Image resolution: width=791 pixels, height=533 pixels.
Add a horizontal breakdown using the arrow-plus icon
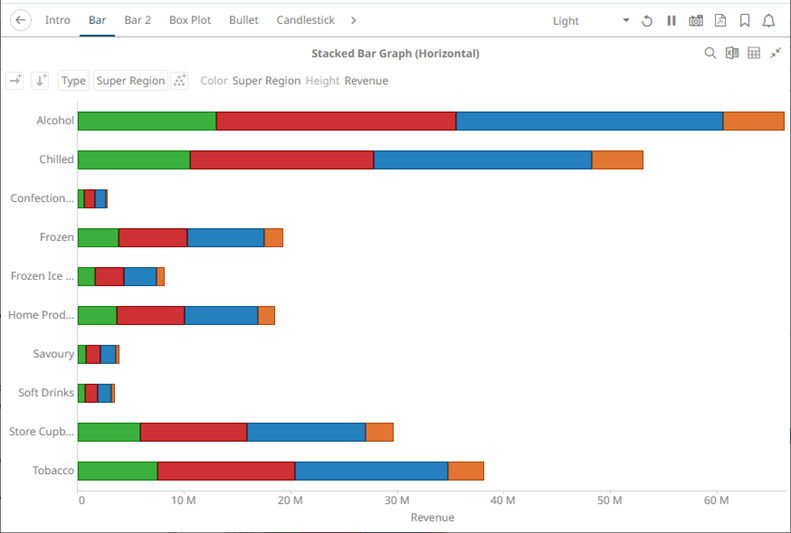coord(15,81)
